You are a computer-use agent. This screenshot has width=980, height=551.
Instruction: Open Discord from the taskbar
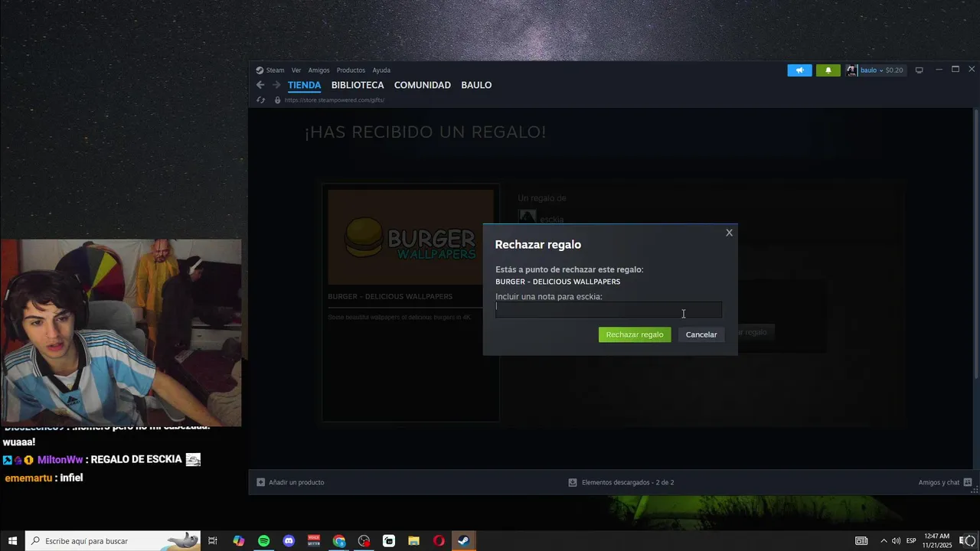[289, 541]
